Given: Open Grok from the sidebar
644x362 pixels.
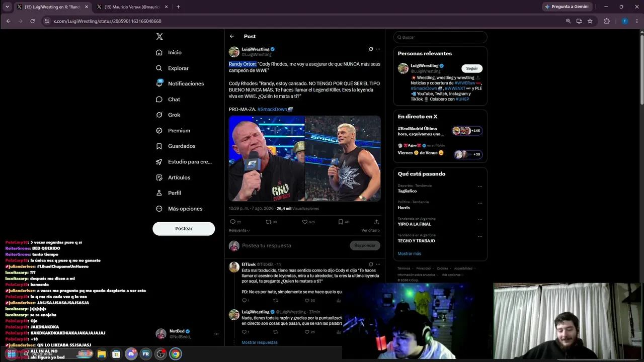Looking at the screenshot, I should point(168,115).
